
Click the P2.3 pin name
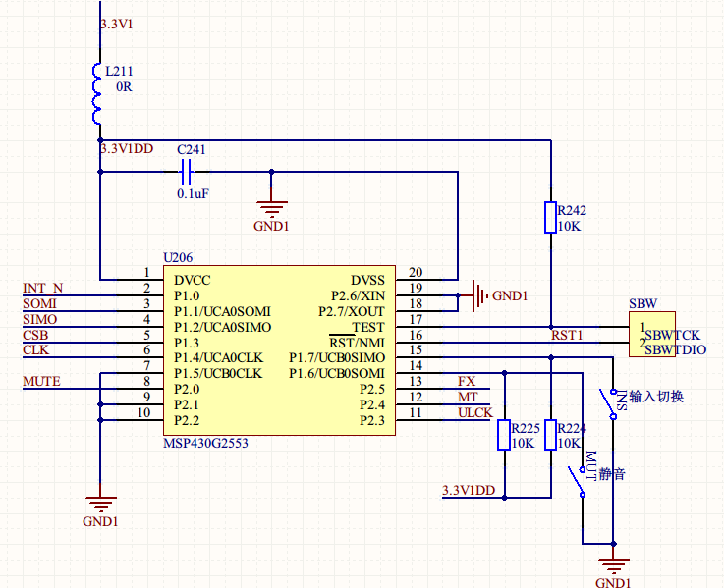click(372, 420)
